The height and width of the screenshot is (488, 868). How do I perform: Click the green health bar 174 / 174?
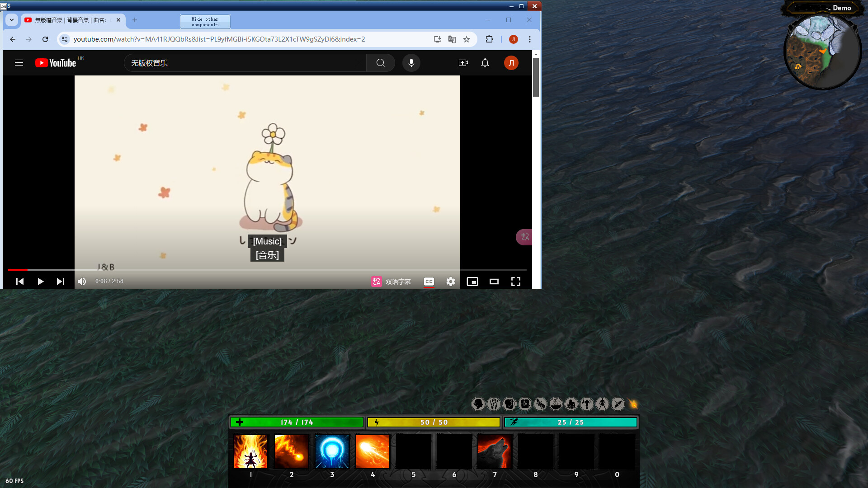297,422
